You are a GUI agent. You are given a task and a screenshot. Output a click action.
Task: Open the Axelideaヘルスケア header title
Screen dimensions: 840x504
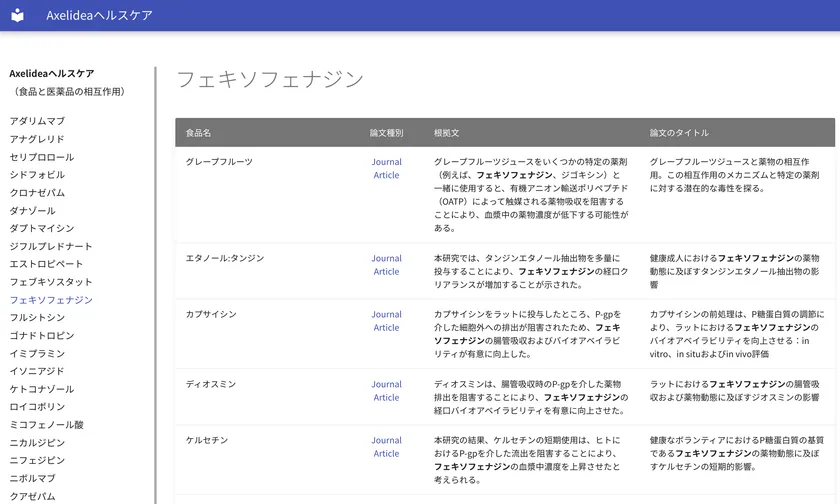pyautogui.click(x=99, y=16)
